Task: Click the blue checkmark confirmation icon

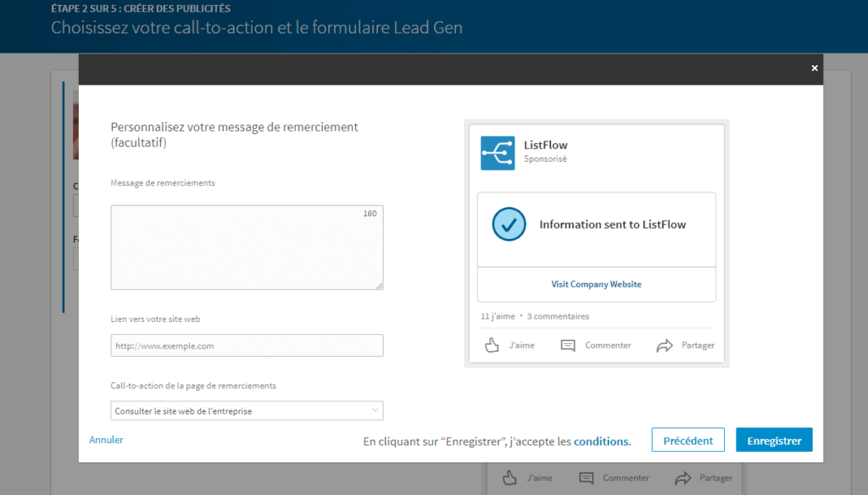Action: tap(508, 225)
